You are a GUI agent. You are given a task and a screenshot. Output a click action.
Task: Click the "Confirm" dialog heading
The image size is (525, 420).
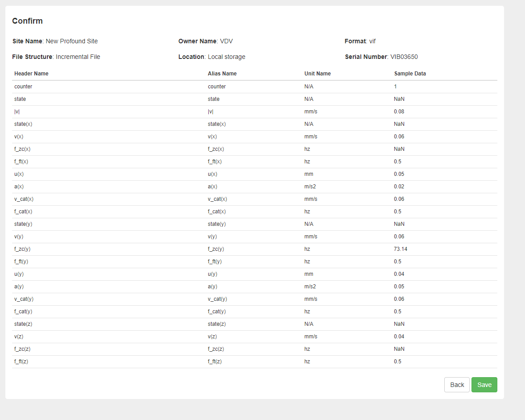point(28,21)
